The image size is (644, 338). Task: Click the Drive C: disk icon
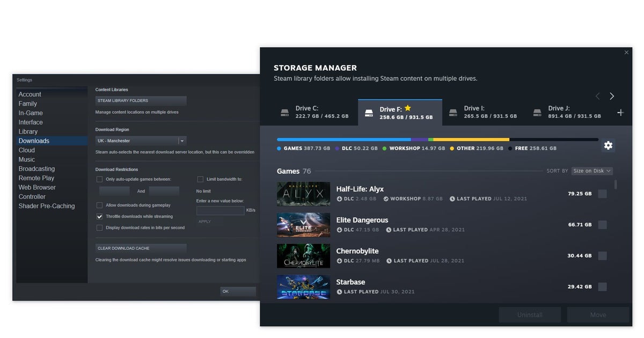(x=285, y=113)
